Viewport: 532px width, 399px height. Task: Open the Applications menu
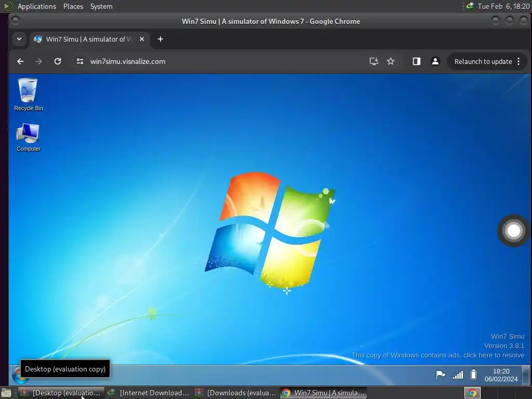tap(37, 6)
